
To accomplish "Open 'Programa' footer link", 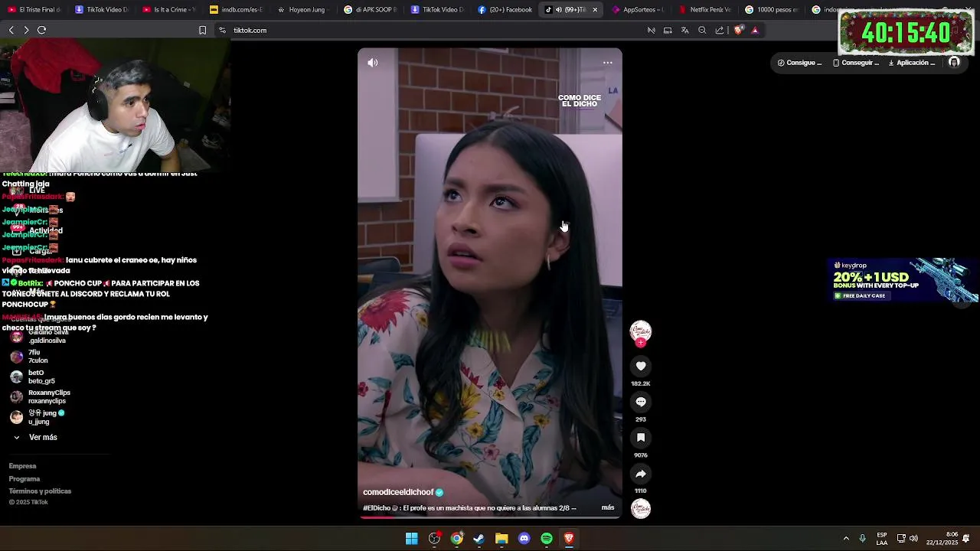I will point(24,479).
